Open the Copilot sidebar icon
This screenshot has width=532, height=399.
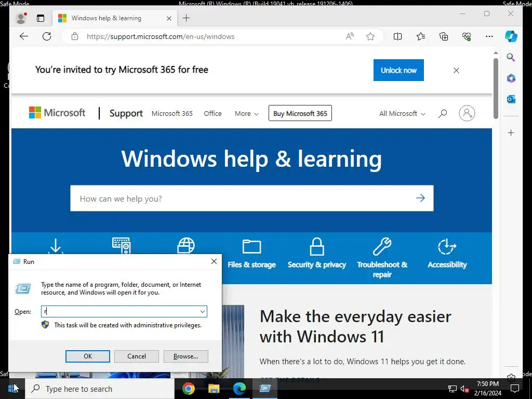pos(511,36)
